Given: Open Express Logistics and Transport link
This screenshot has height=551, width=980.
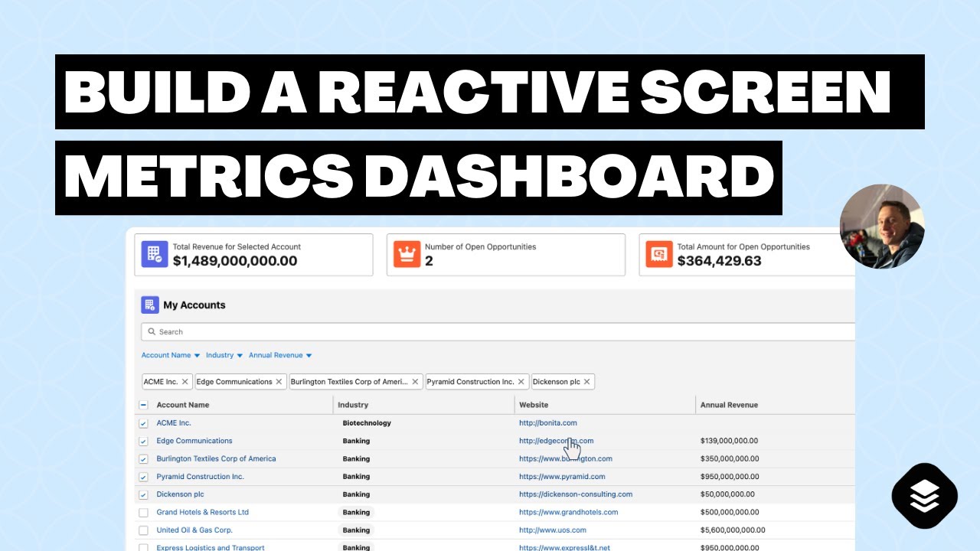Looking at the screenshot, I should [211, 547].
